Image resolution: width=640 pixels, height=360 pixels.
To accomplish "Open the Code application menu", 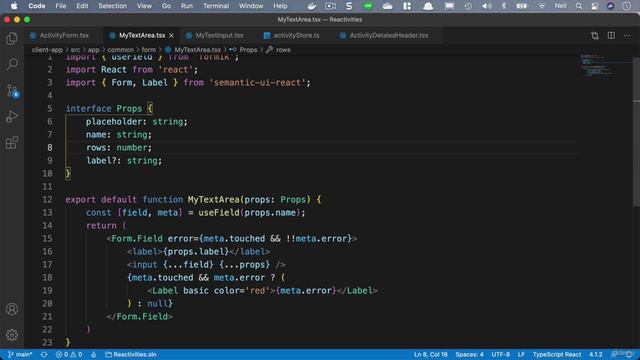I will (37, 6).
